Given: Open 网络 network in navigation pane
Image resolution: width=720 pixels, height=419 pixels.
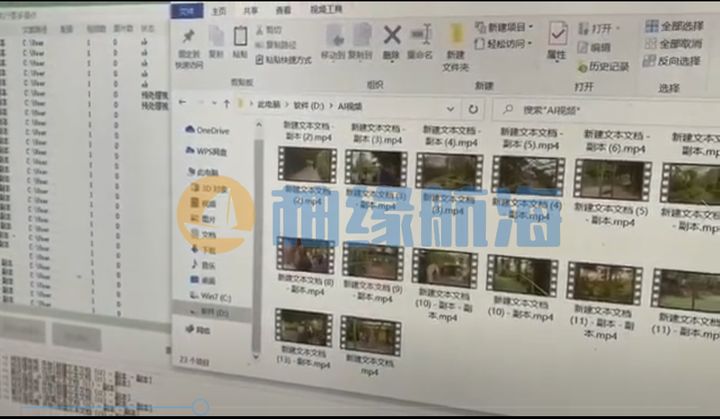Looking at the screenshot, I should point(198,329).
